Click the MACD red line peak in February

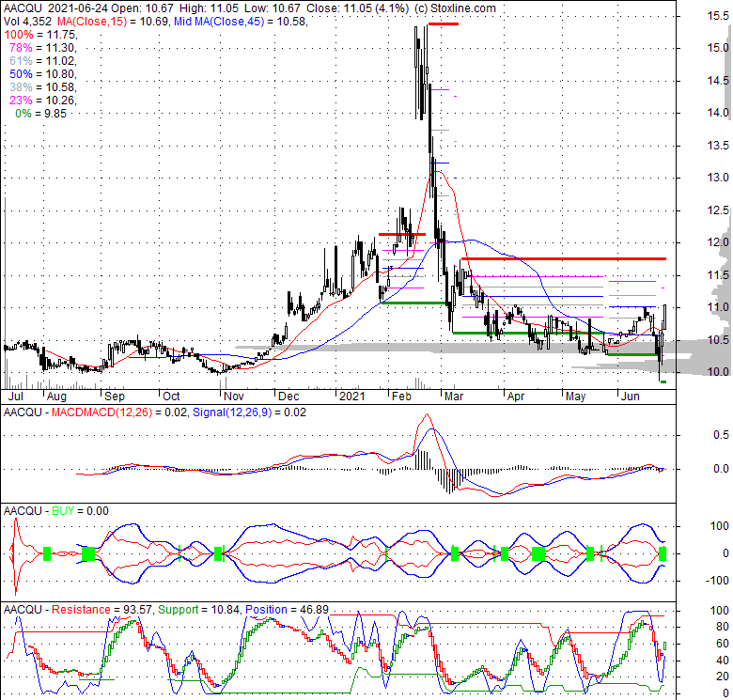coord(427,415)
